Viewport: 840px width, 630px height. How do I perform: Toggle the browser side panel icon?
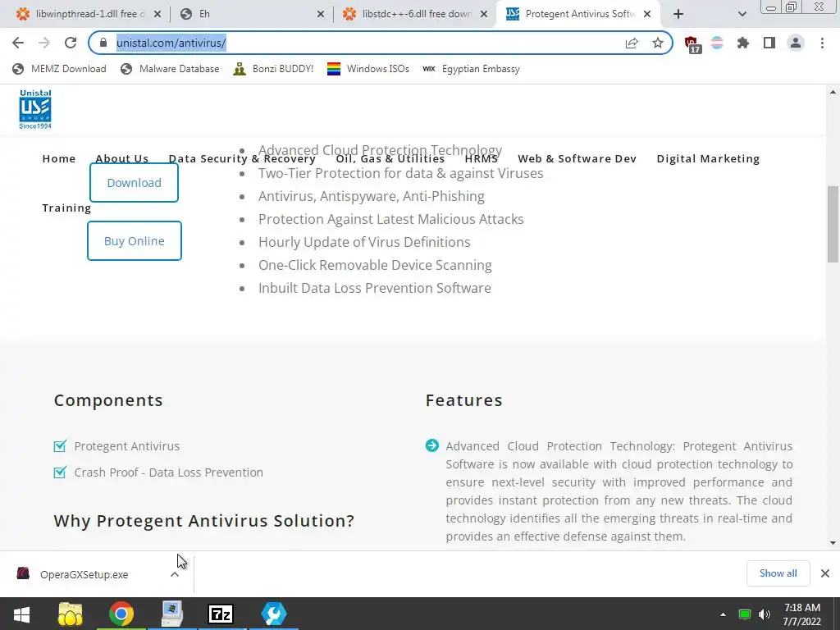[x=769, y=43]
